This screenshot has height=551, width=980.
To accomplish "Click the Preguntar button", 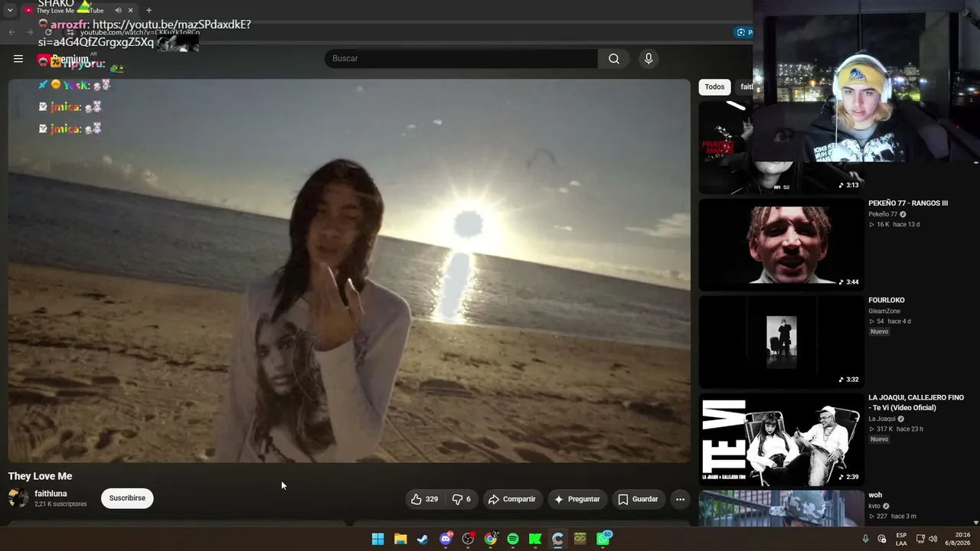I will [577, 499].
